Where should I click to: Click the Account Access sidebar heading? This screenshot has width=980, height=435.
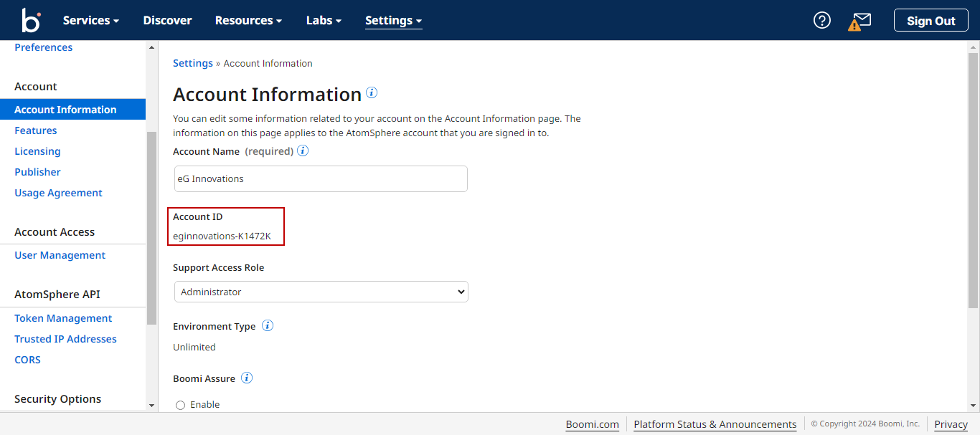tap(55, 232)
